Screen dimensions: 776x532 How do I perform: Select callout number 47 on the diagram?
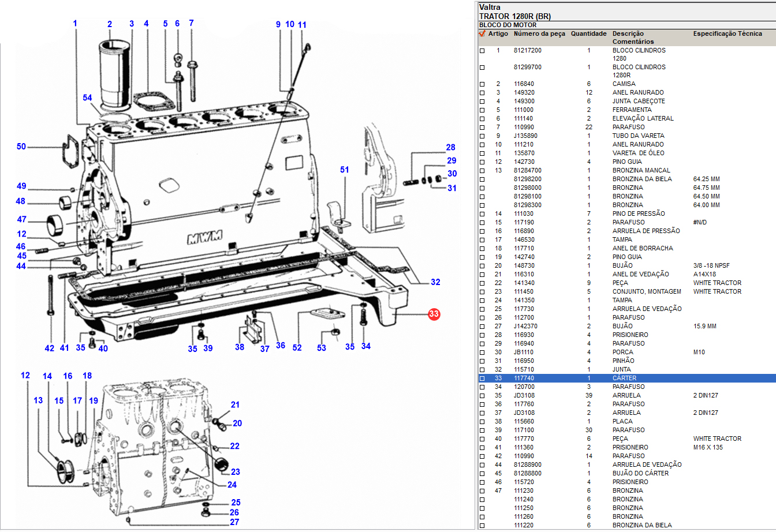[22, 219]
